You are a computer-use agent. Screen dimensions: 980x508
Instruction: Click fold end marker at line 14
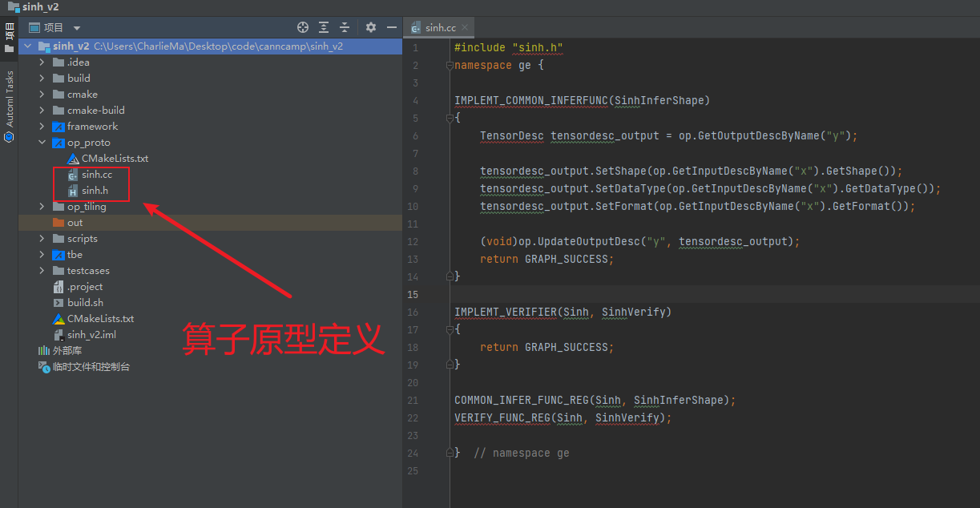tap(449, 276)
